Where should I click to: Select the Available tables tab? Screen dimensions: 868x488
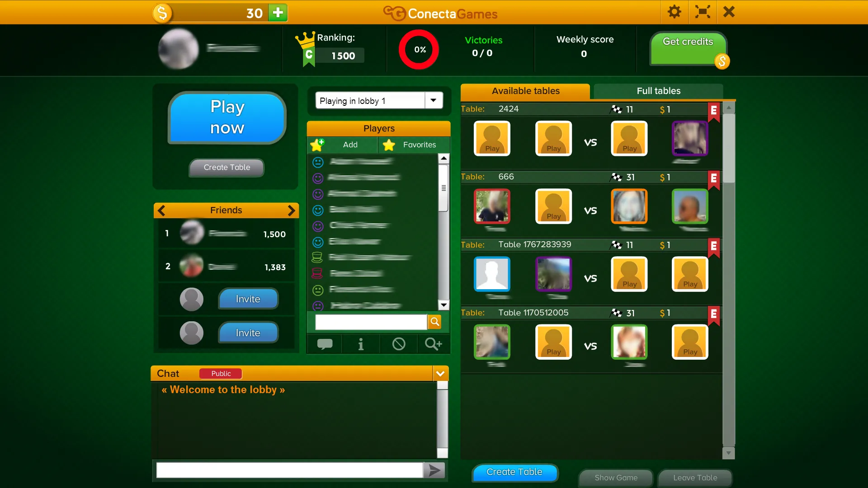[525, 90]
